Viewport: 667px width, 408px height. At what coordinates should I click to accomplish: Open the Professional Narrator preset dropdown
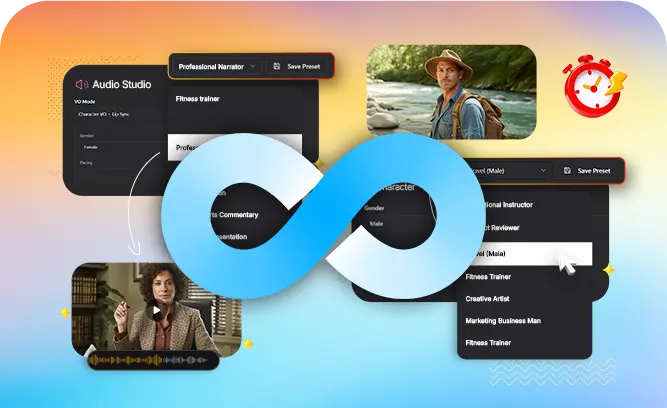tap(217, 66)
